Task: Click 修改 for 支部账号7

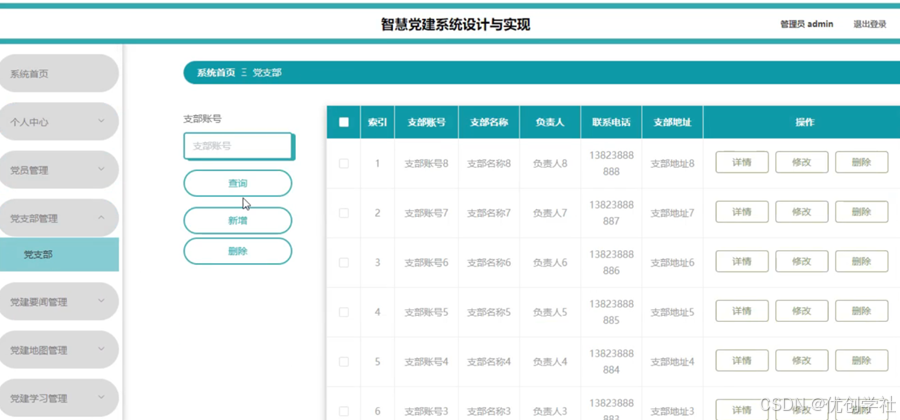Action: [x=802, y=212]
